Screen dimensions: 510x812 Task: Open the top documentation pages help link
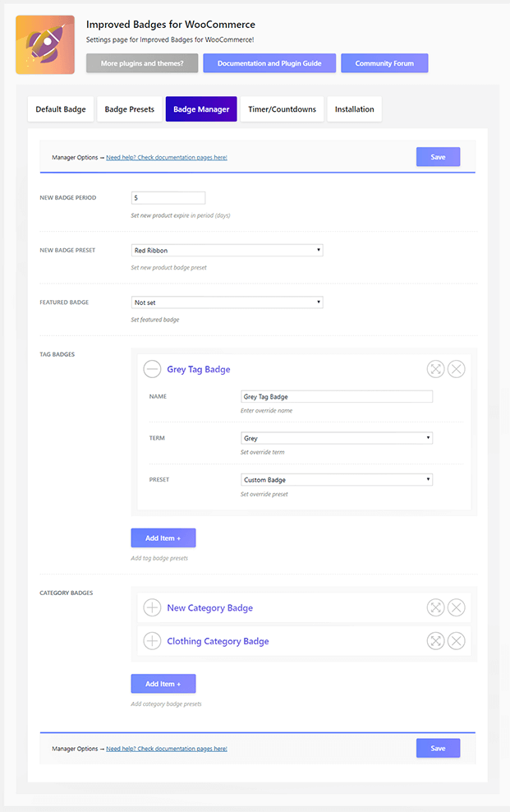click(167, 157)
